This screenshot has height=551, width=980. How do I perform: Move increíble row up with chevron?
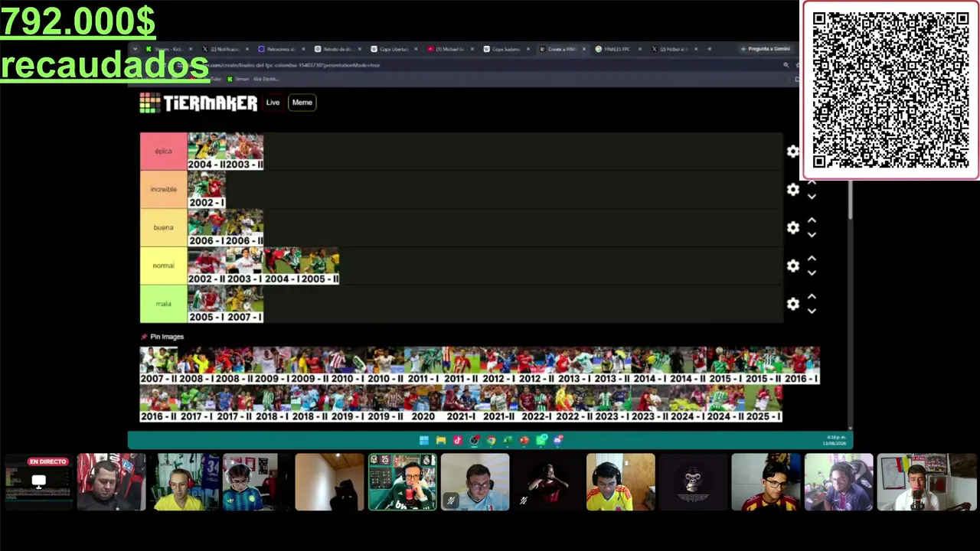point(812,183)
